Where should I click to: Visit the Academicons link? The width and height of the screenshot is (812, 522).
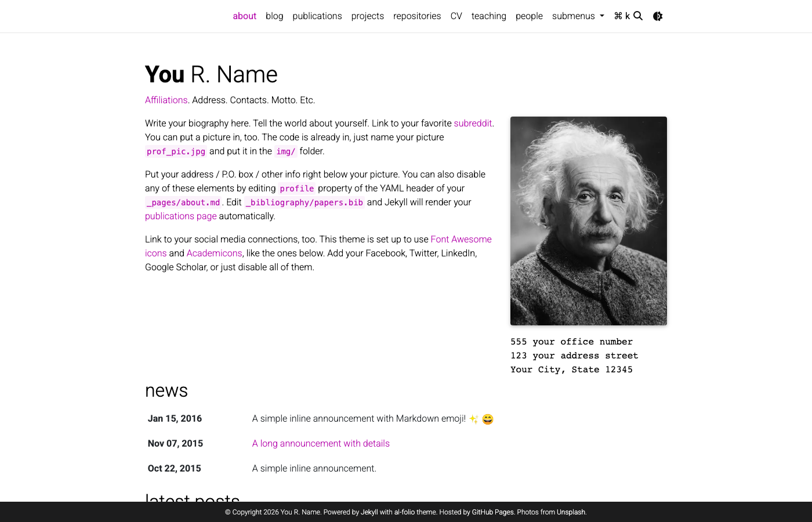[214, 253]
